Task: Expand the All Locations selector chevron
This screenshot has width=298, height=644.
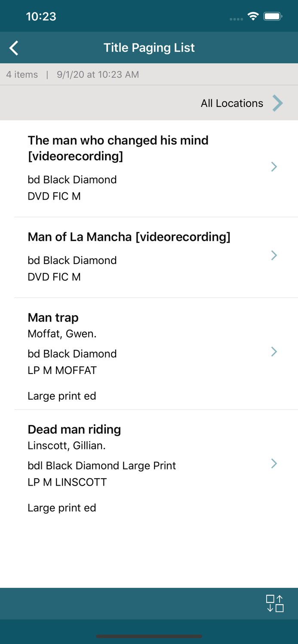Action: tap(278, 103)
